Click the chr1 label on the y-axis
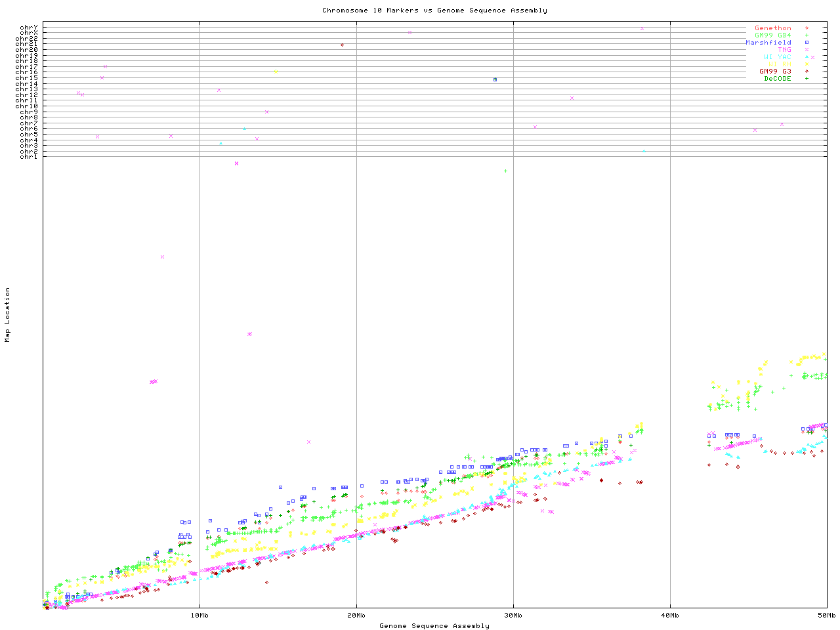This screenshot has height=630, width=840. tap(29, 156)
